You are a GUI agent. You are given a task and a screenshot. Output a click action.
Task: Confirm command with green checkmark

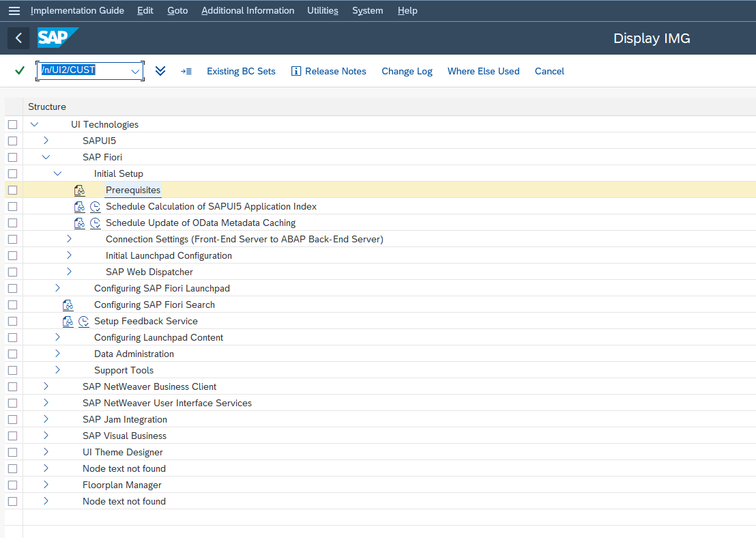[20, 71]
